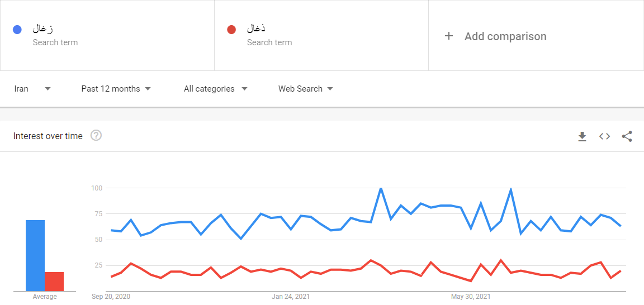
Task: Click the Add comparison button
Action: 505,36
